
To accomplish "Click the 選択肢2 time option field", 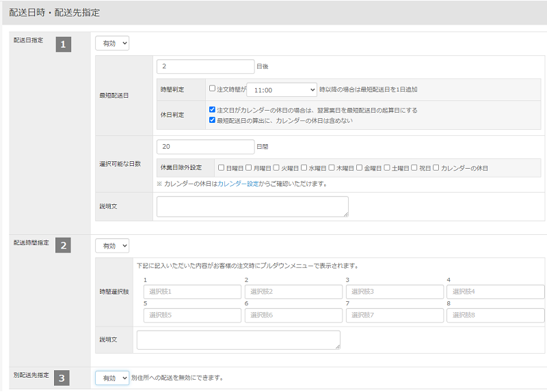I will tap(293, 292).
